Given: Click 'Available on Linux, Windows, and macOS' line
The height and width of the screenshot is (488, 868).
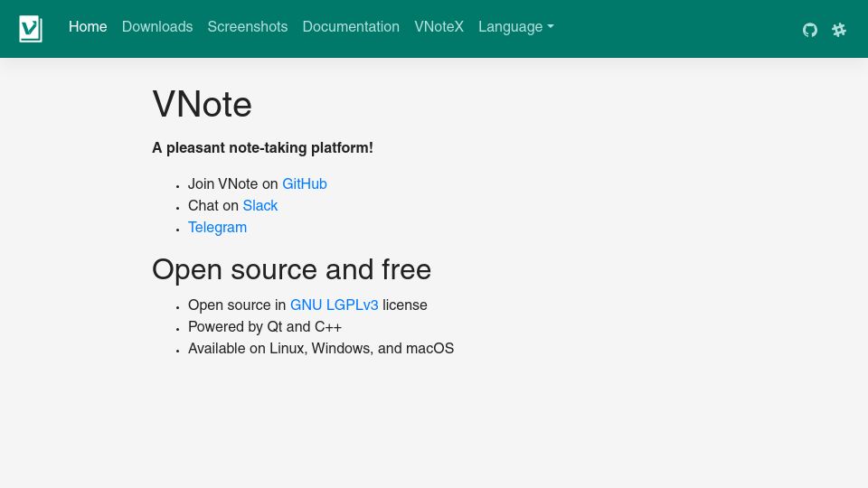Looking at the screenshot, I should pyautogui.click(x=321, y=349).
